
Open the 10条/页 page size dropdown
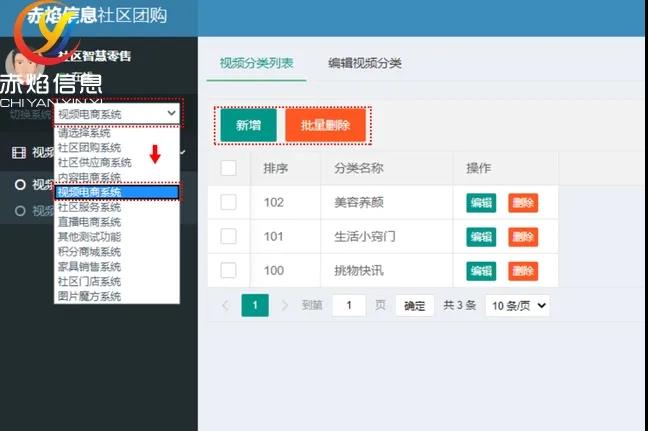point(517,306)
